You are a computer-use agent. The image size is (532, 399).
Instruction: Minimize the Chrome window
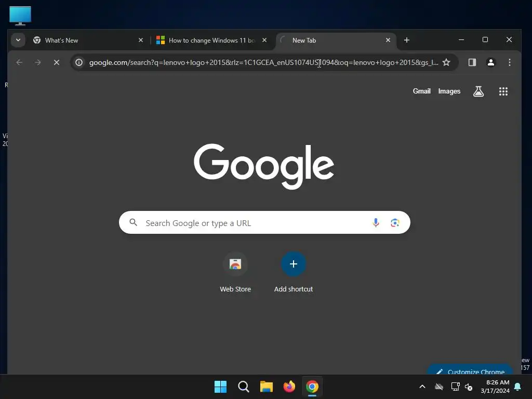pyautogui.click(x=461, y=39)
